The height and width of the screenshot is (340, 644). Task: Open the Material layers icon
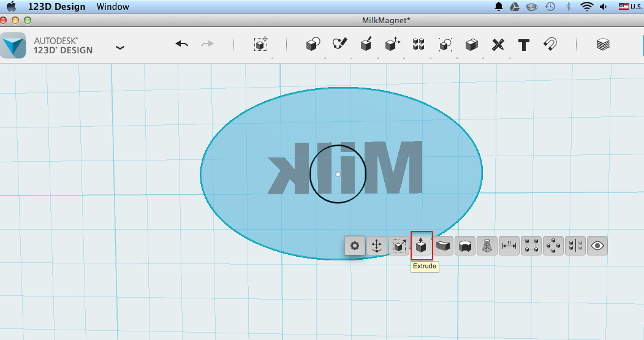(602, 44)
